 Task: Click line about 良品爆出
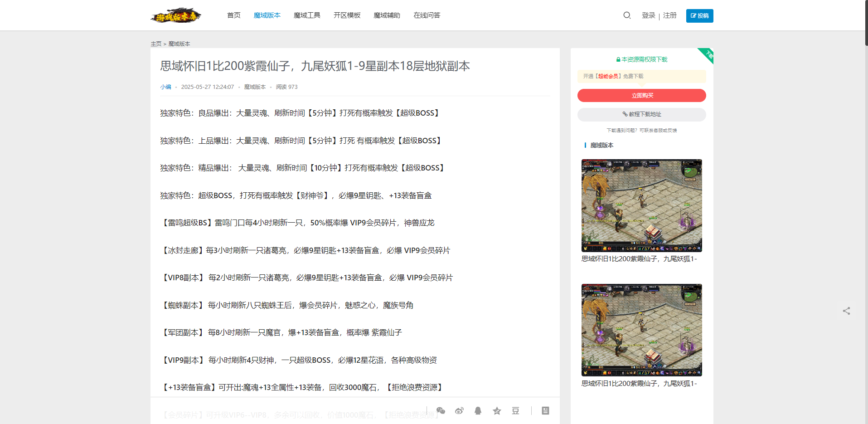coord(301,113)
